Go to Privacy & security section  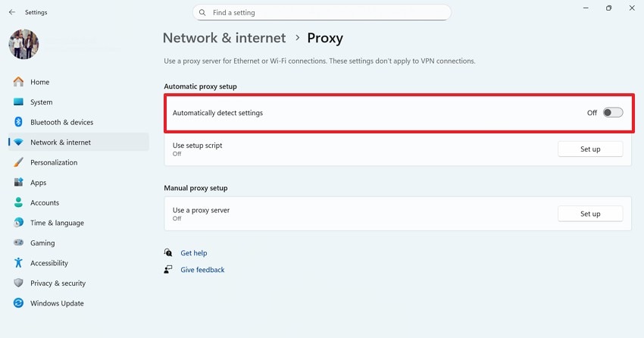[58, 283]
